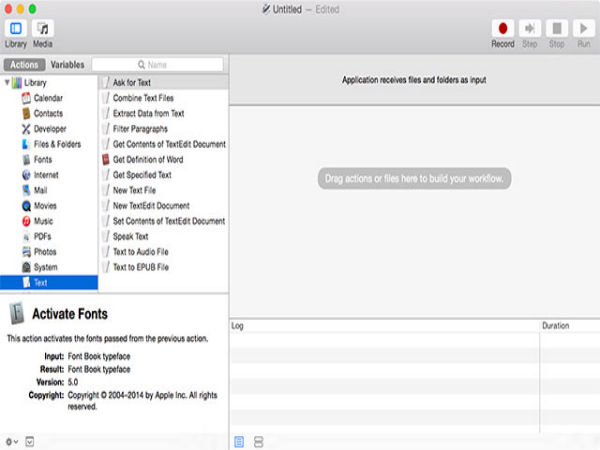The width and height of the screenshot is (600, 450).
Task: Select the Calendar category
Action: [x=48, y=98]
